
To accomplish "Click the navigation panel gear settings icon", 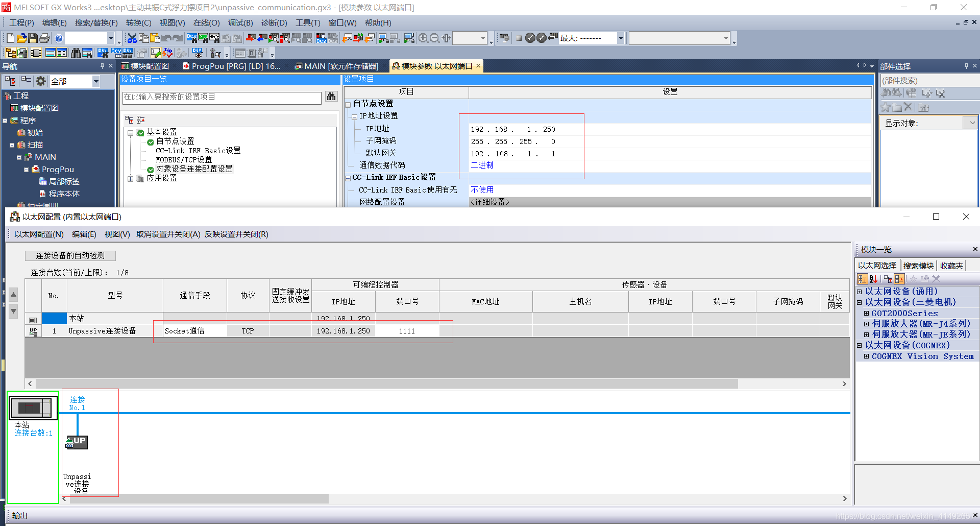I will (41, 81).
